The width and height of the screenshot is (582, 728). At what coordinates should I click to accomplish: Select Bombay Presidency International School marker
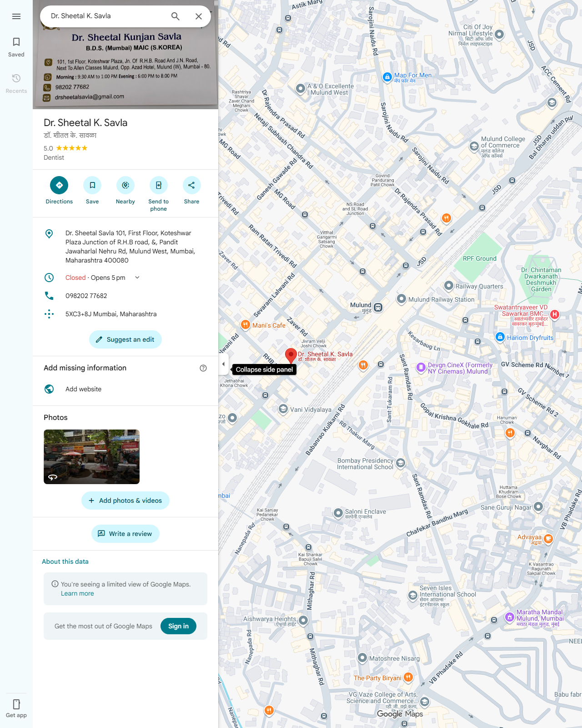401,463
